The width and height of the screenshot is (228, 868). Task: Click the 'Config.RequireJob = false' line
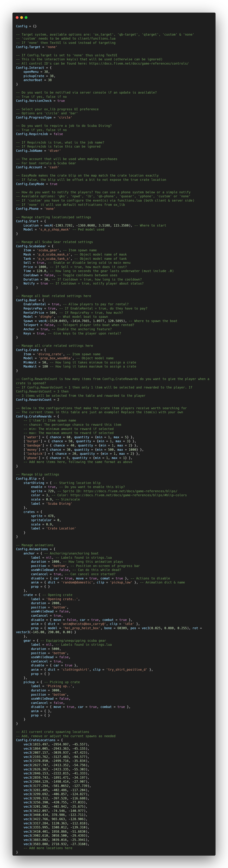pos(39,134)
